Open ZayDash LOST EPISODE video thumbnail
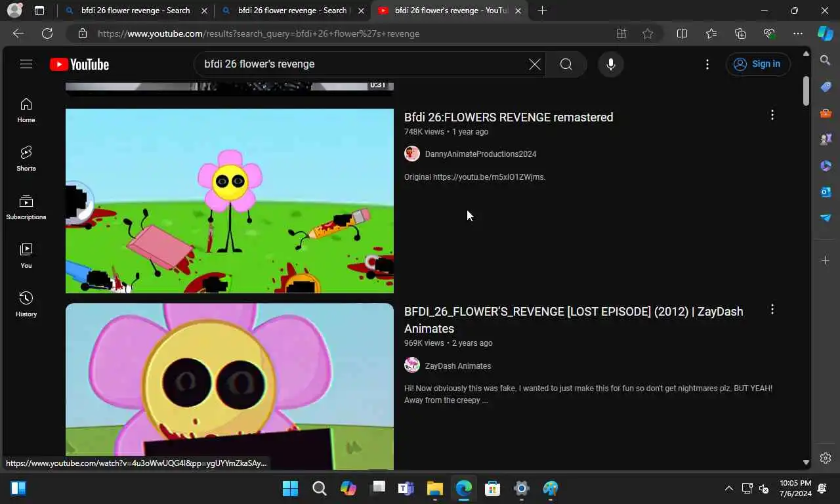 pos(230,387)
